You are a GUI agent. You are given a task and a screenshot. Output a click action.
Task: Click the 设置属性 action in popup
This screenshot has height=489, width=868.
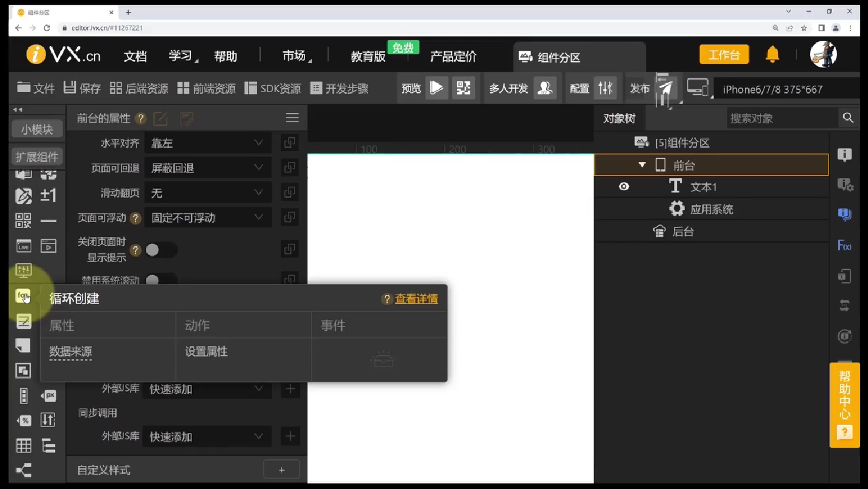[x=206, y=351]
